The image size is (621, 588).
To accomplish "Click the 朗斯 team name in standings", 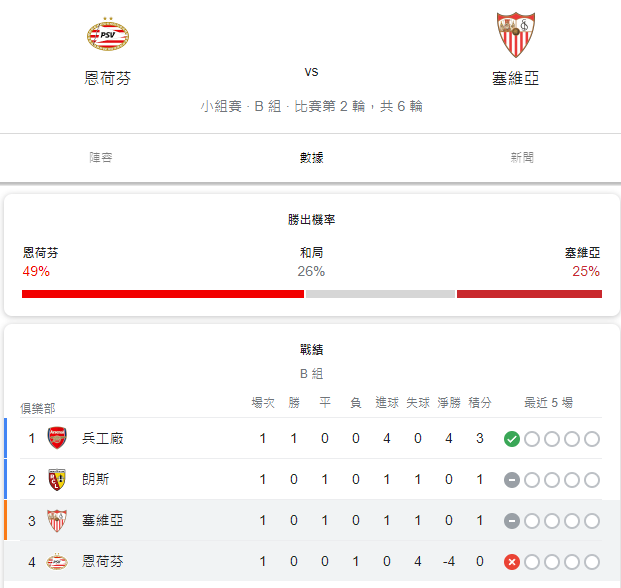I will tap(95, 480).
